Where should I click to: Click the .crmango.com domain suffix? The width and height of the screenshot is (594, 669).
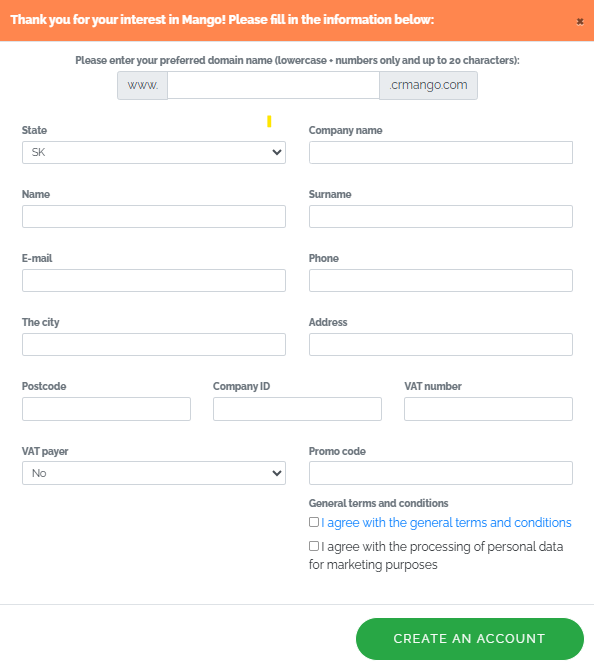[428, 85]
